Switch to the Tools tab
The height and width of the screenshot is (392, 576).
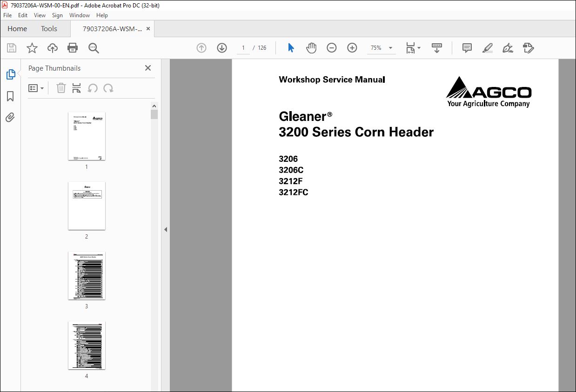[x=49, y=29]
